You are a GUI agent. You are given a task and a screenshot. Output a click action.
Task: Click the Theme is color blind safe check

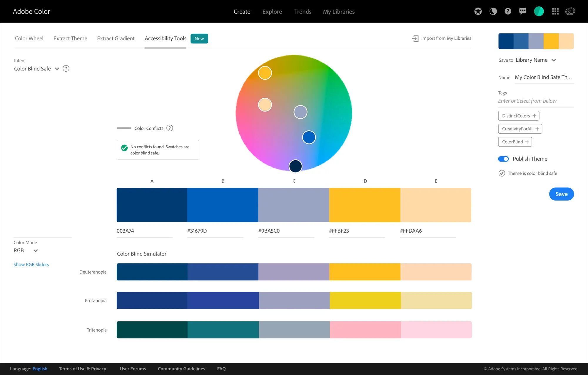(x=502, y=173)
